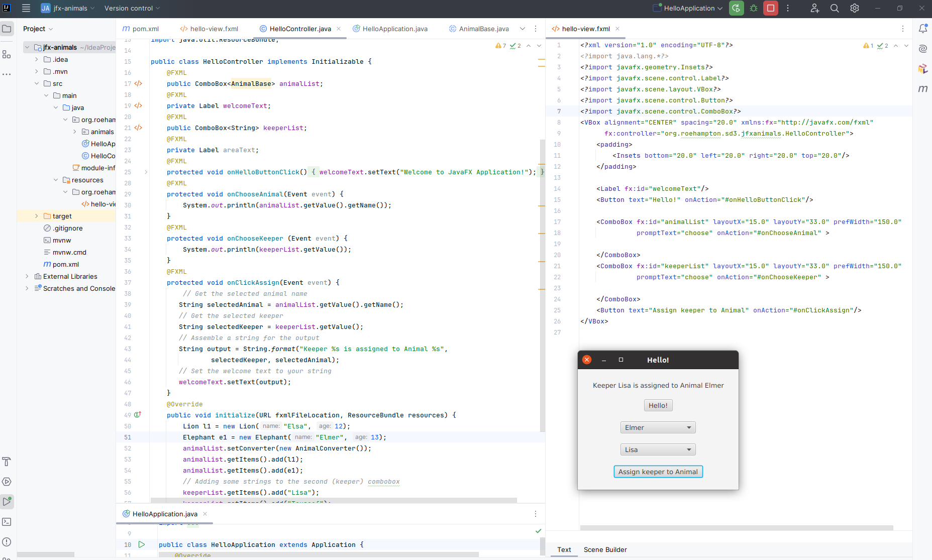This screenshot has height=560, width=932.
Task: Switch to the pom.xml editor tab
Action: 141,29
